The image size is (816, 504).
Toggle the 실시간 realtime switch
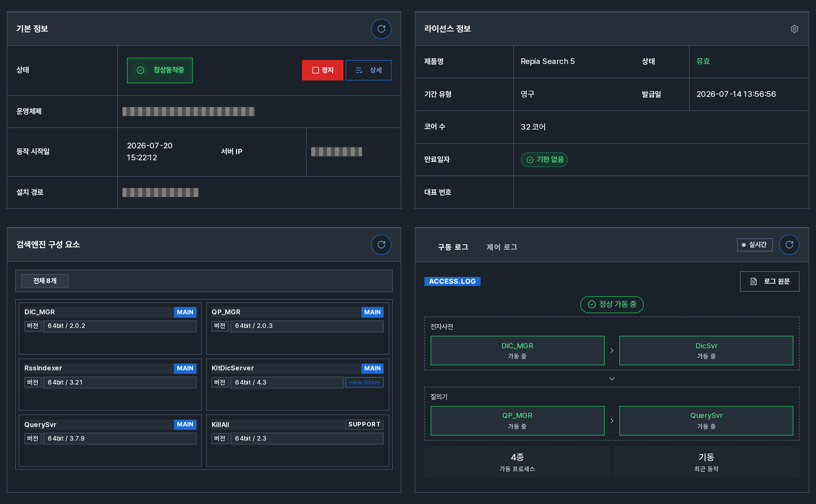pyautogui.click(x=755, y=245)
